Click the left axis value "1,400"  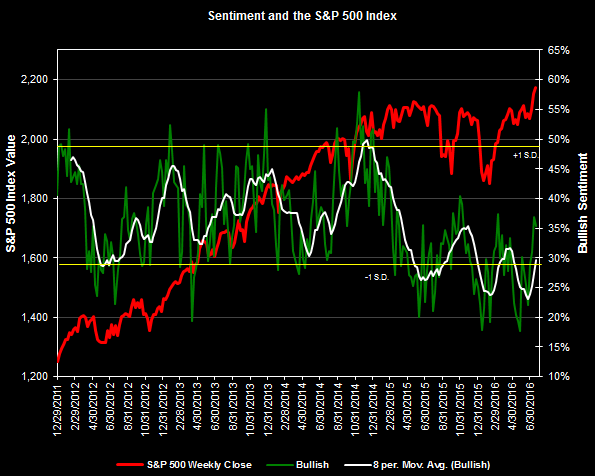click(x=34, y=317)
